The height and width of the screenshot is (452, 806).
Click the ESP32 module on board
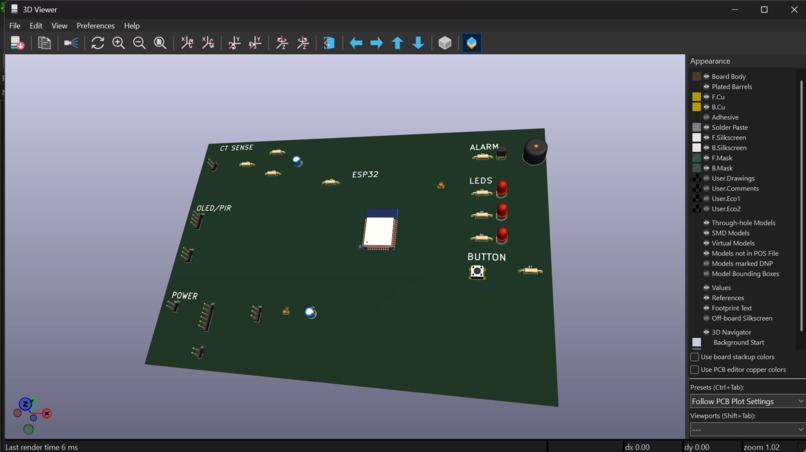(380, 229)
